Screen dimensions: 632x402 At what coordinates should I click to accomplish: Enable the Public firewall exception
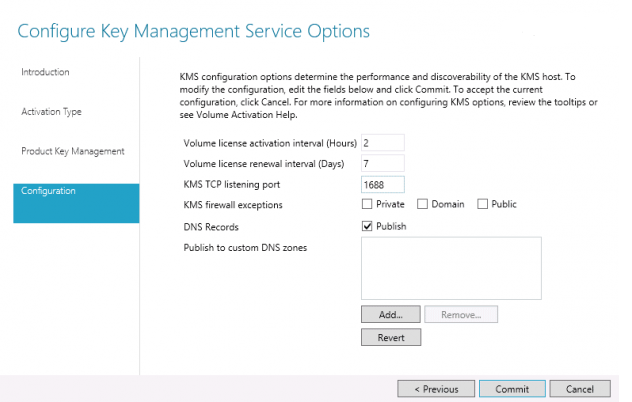[x=483, y=205]
